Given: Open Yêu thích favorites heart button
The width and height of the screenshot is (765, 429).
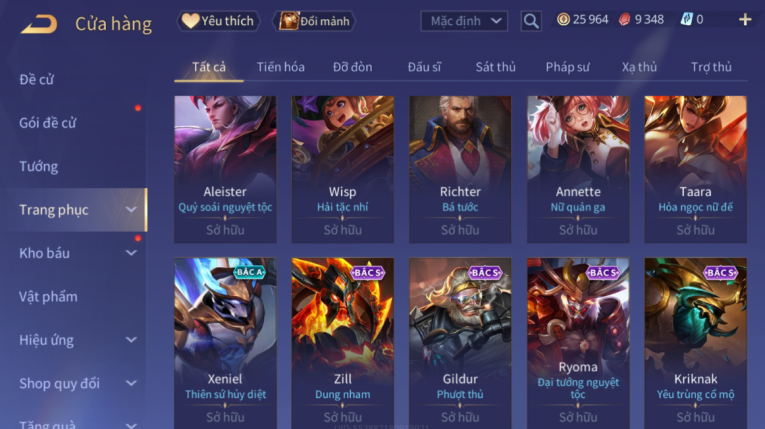Looking at the screenshot, I should [218, 21].
